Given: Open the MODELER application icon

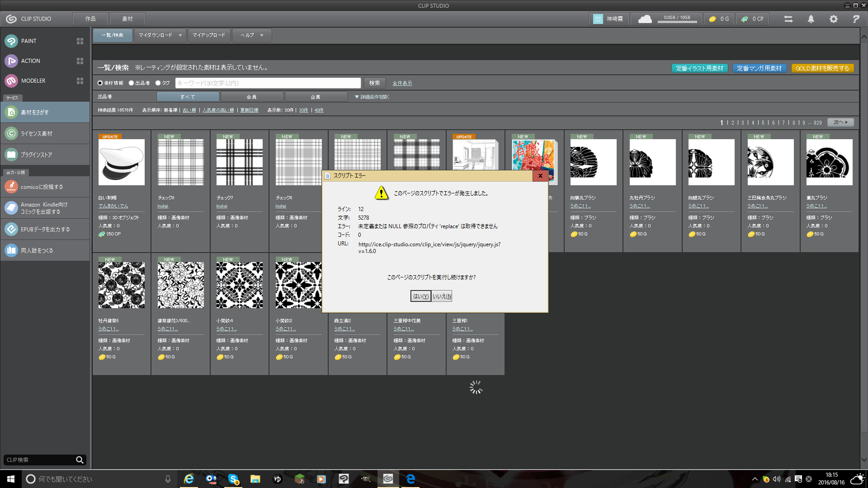Looking at the screenshot, I should 11,81.
